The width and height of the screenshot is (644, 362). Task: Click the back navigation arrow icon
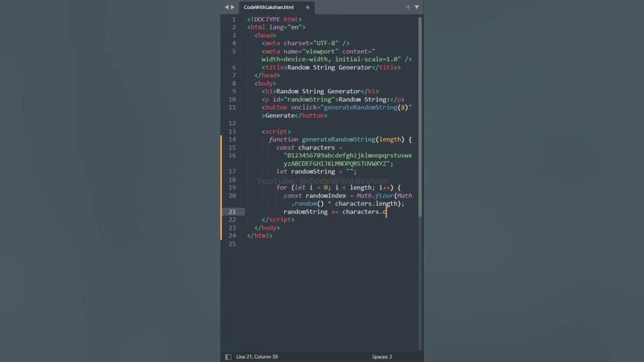point(226,7)
